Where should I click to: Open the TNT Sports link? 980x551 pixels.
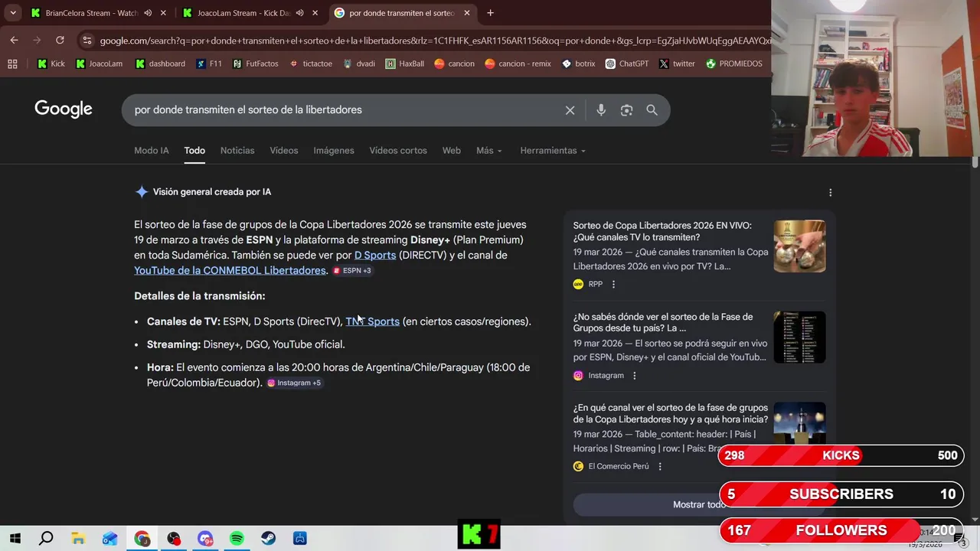373,321
